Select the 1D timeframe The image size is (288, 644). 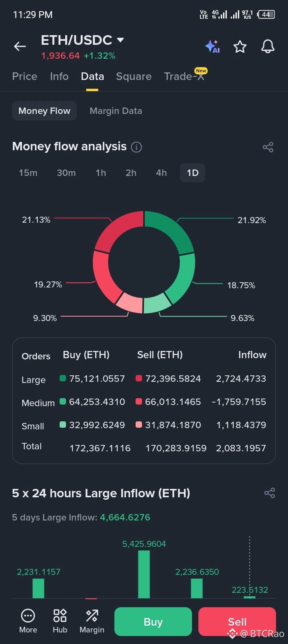point(192,173)
